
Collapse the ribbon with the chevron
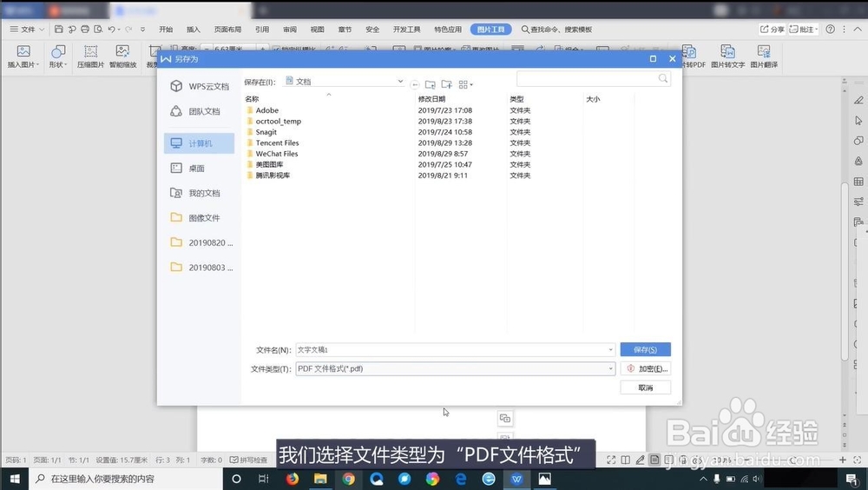(858, 29)
